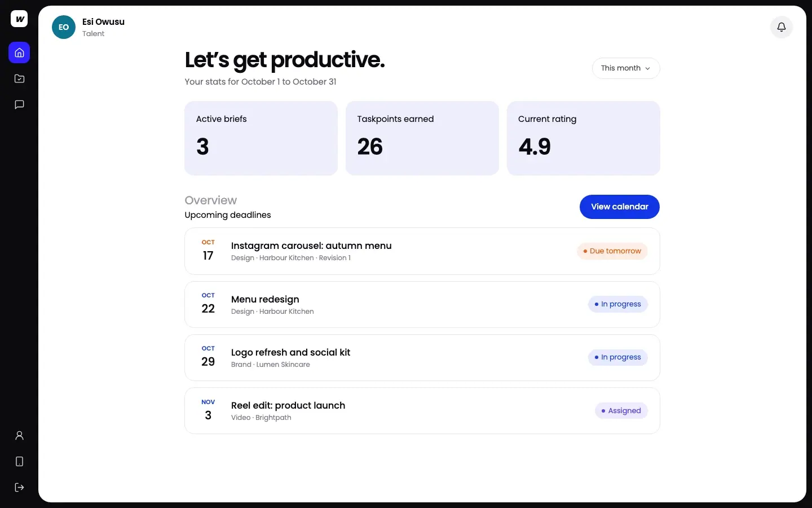Viewport: 812px width, 508px height.
Task: Click 'Video · Brightpath' subtitle
Action: (261, 418)
